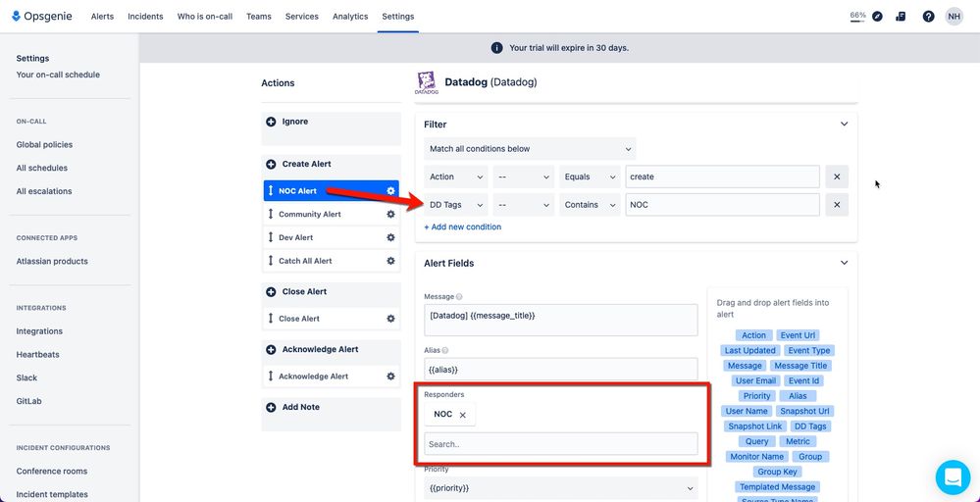980x502 pixels.
Task: Remove the NOC responder tag
Action: 462,415
